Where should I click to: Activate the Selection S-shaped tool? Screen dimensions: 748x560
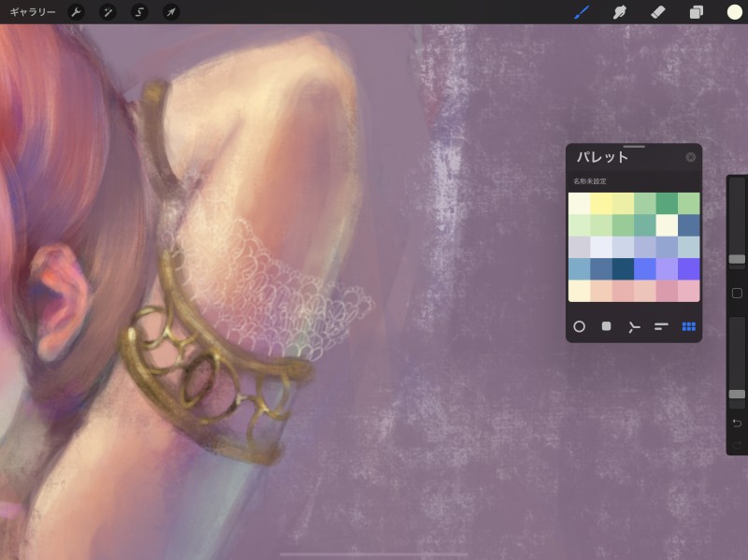tap(139, 12)
